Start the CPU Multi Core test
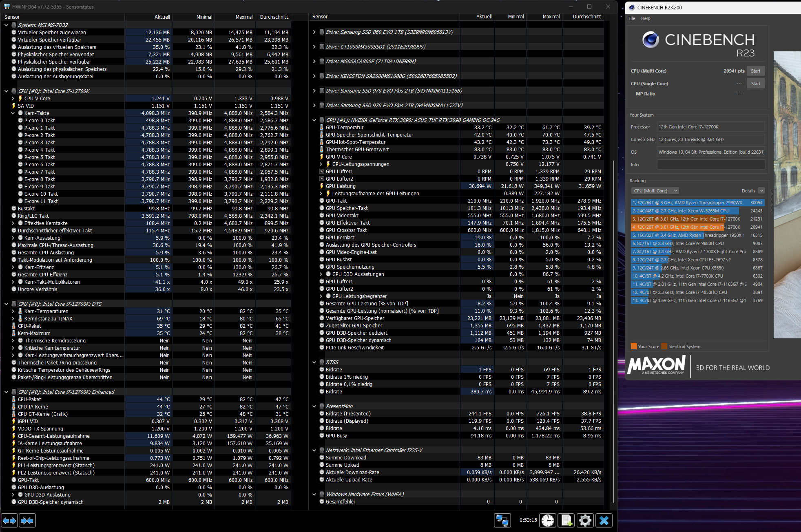Viewport: 801px width, 532px height. [x=755, y=71]
